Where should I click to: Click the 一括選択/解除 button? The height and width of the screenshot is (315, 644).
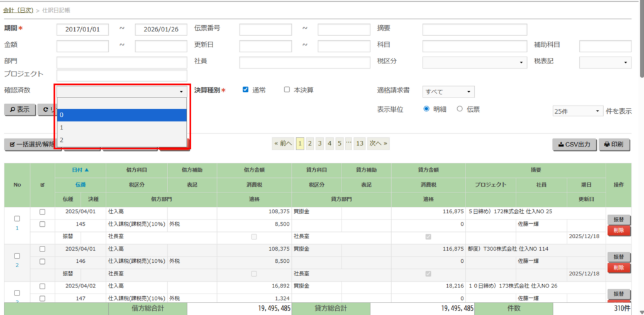32,145
